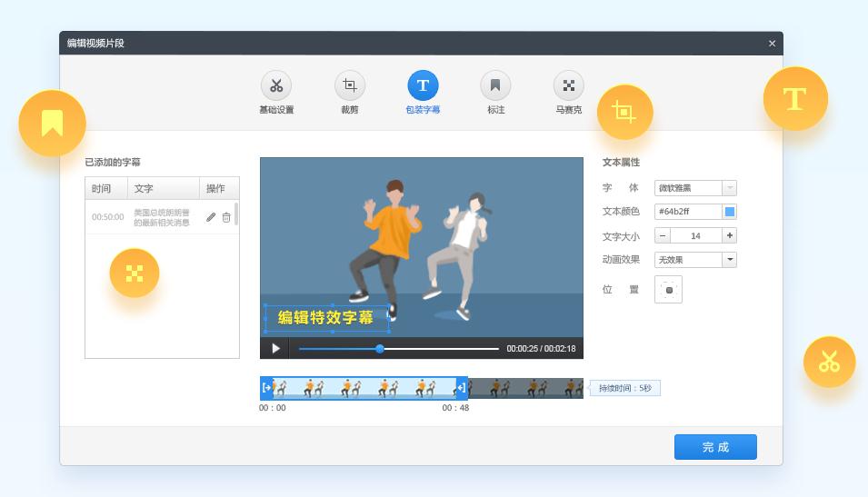Select the 马赛克 mosaic tool

pyautogui.click(x=568, y=86)
